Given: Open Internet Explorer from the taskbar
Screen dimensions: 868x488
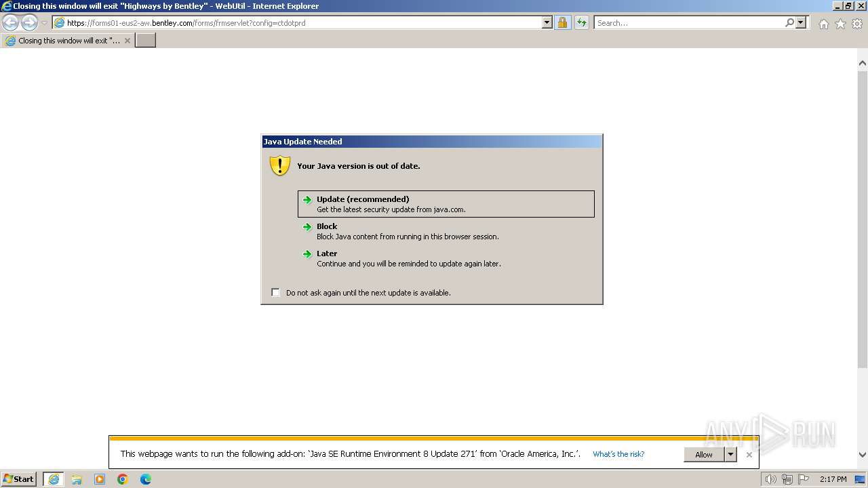Looking at the screenshot, I should pos(54,479).
